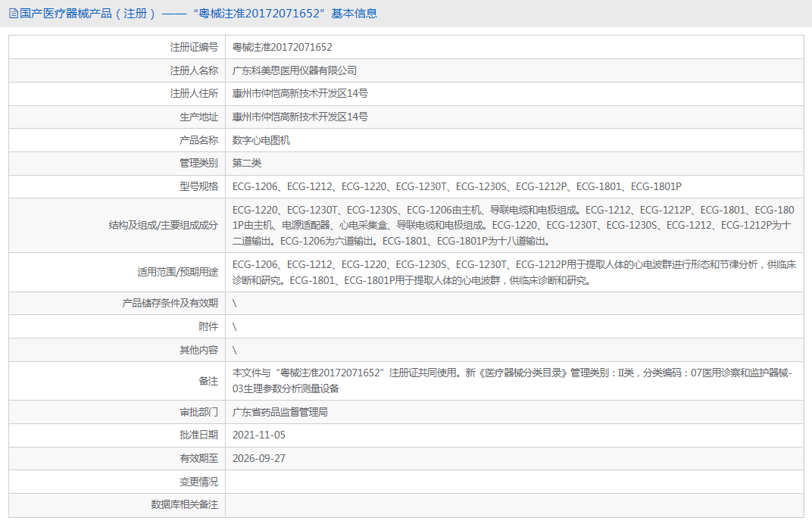Image resolution: width=812 pixels, height=521 pixels.
Task: Select the 第二类 category value
Action: pyautogui.click(x=246, y=163)
